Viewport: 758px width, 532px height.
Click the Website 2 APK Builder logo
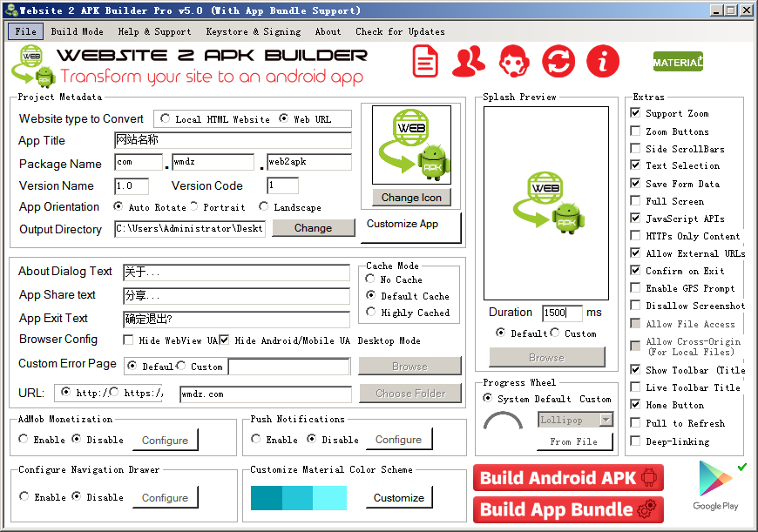[33, 66]
